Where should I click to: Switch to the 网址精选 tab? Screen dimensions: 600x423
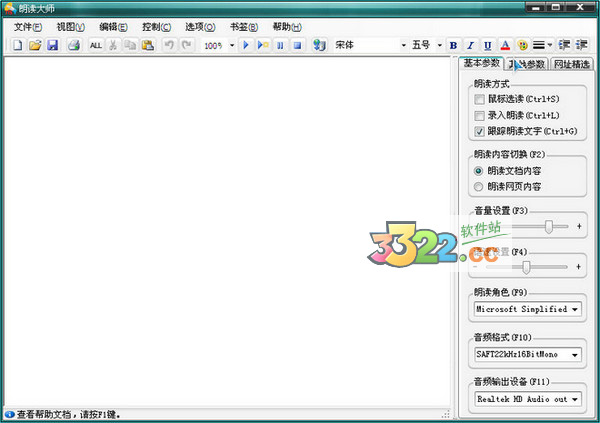(x=571, y=65)
